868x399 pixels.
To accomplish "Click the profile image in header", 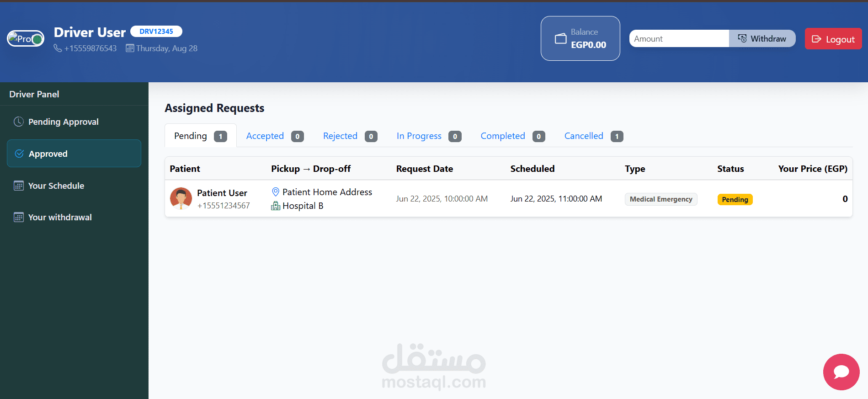I will click(26, 38).
